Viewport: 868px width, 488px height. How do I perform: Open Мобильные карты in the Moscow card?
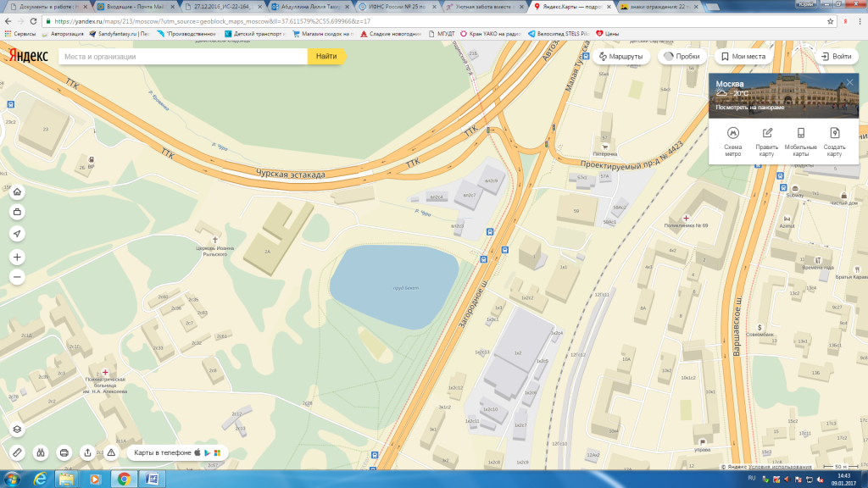[x=800, y=141]
